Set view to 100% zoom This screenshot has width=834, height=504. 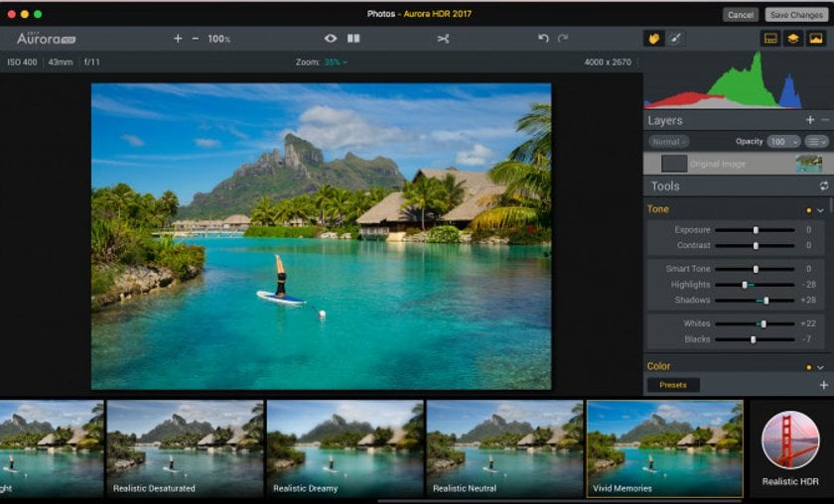coord(218,39)
